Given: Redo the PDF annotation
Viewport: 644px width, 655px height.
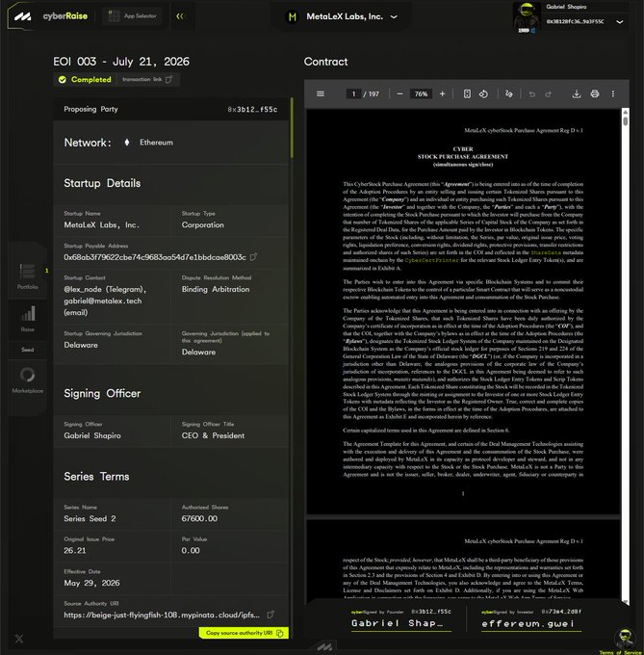Looking at the screenshot, I should click(548, 94).
